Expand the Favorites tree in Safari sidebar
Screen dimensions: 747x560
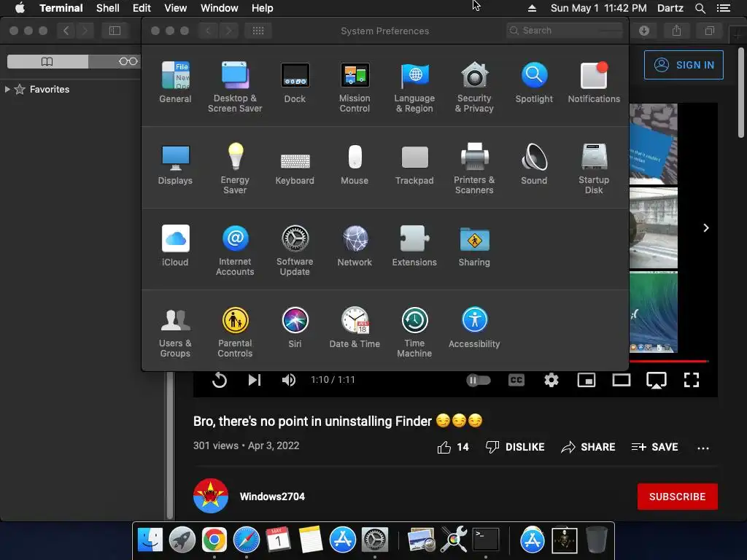coord(7,89)
